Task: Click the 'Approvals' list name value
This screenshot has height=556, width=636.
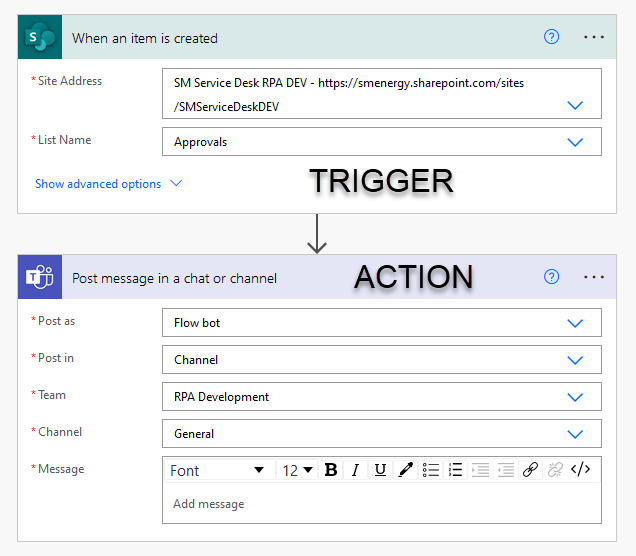Action: click(x=200, y=142)
